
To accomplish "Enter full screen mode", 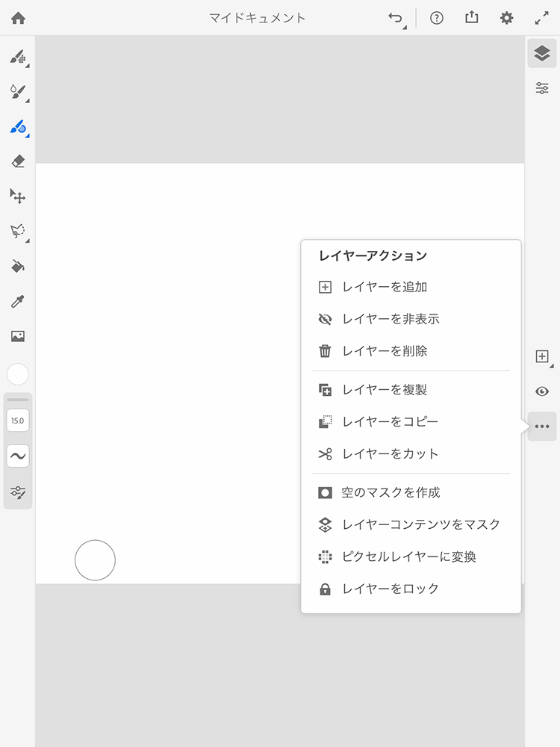I will (541, 18).
